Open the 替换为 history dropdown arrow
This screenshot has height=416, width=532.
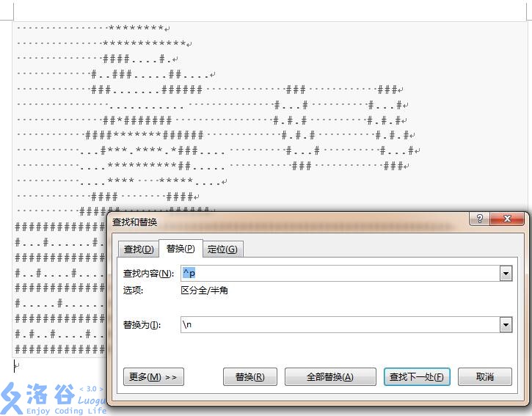[x=506, y=325]
